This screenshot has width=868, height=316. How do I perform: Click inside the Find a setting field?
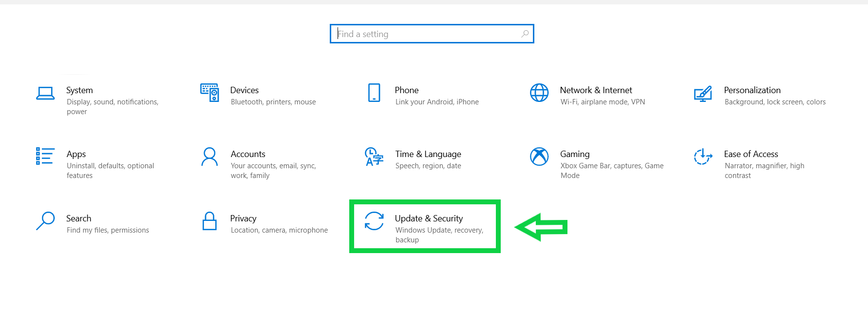pyautogui.click(x=429, y=34)
